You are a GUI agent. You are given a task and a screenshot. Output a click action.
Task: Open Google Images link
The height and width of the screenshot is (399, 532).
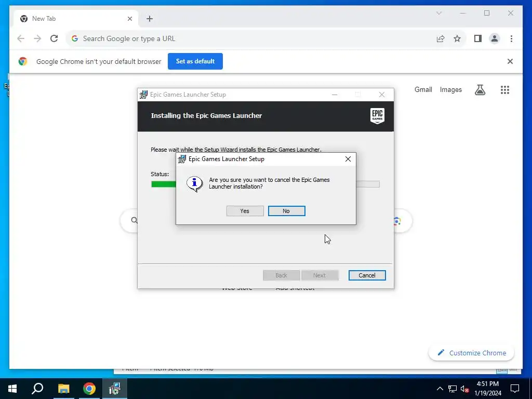[x=450, y=89]
